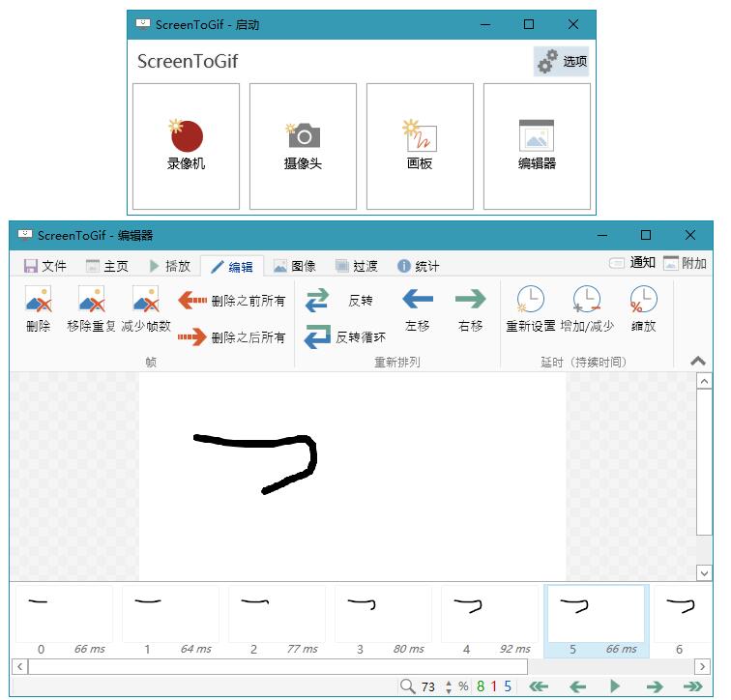Select frame 4 thumbnail (92 ms)

pyautogui.click(x=489, y=622)
